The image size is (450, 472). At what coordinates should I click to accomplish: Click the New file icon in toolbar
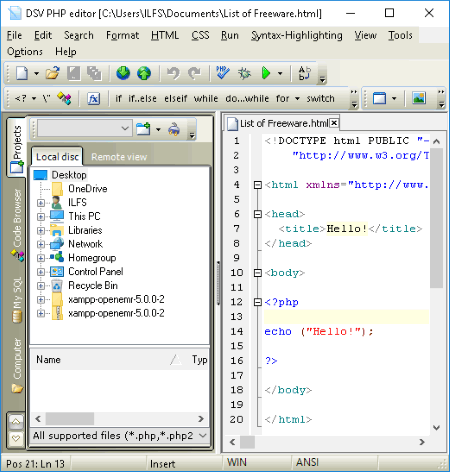22,73
